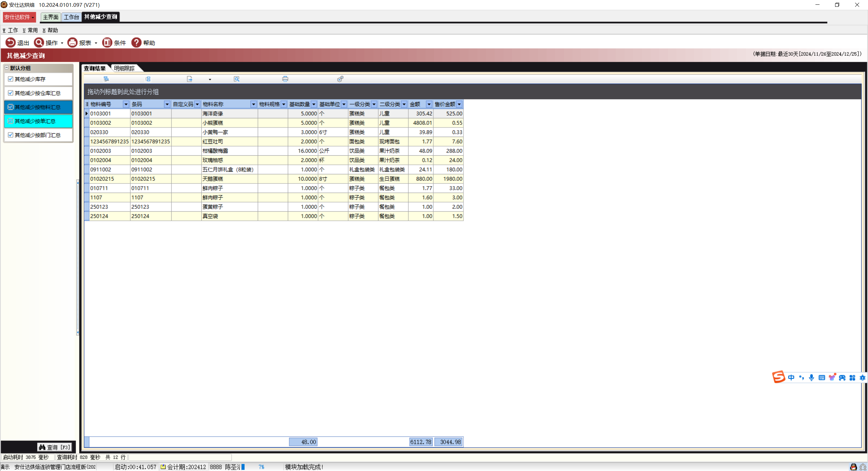Click the 条件 conditions toolbar icon
Viewport: 868px width, 471px height.
pos(107,43)
